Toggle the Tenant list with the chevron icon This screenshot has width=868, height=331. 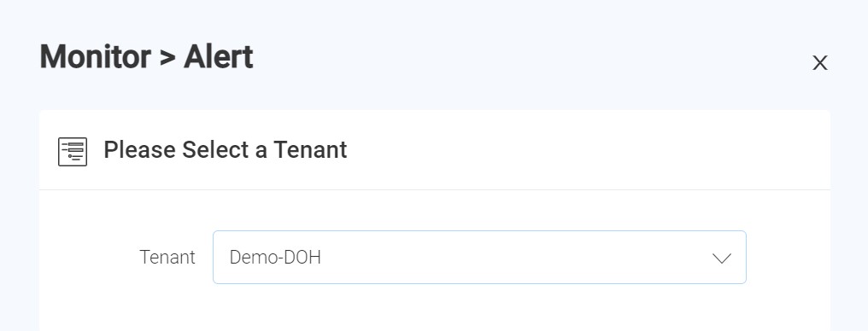722,258
